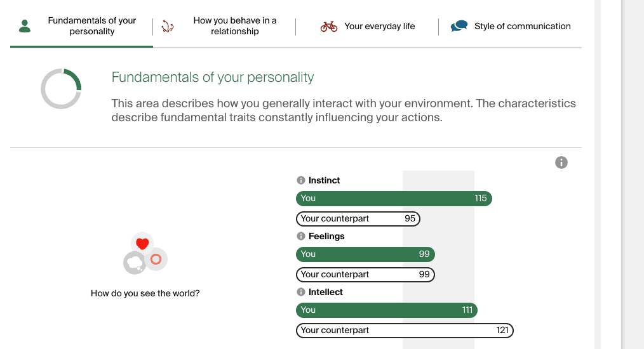Click the green Feelings You bar (99)
This screenshot has width=644, height=349.
pyautogui.click(x=365, y=254)
